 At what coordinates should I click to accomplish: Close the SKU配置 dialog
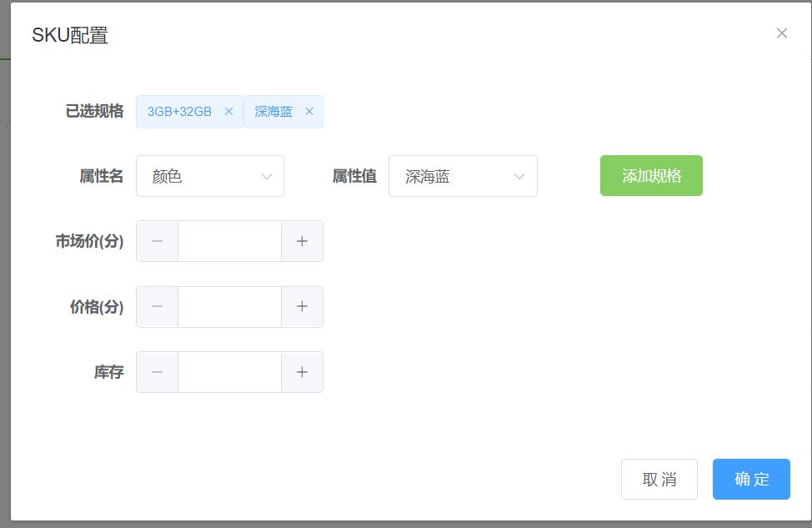782,33
